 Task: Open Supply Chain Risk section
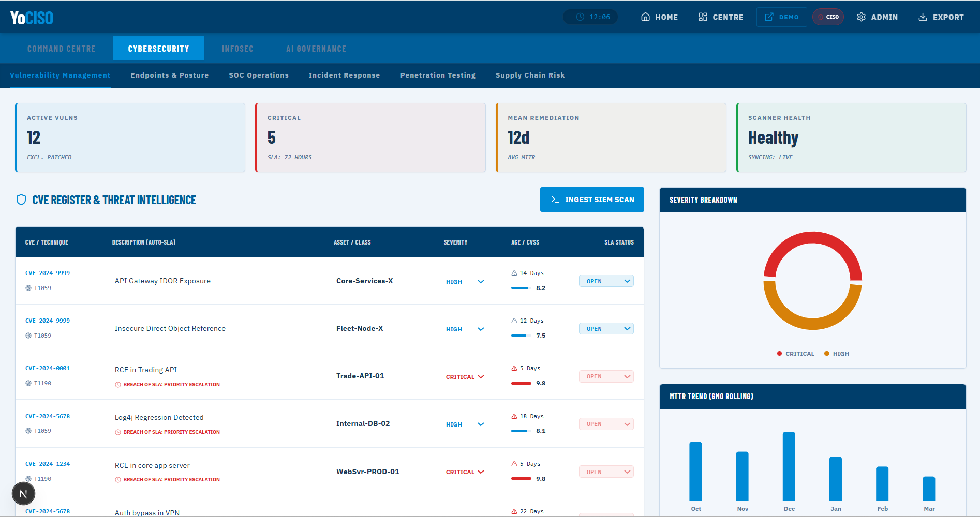click(530, 75)
